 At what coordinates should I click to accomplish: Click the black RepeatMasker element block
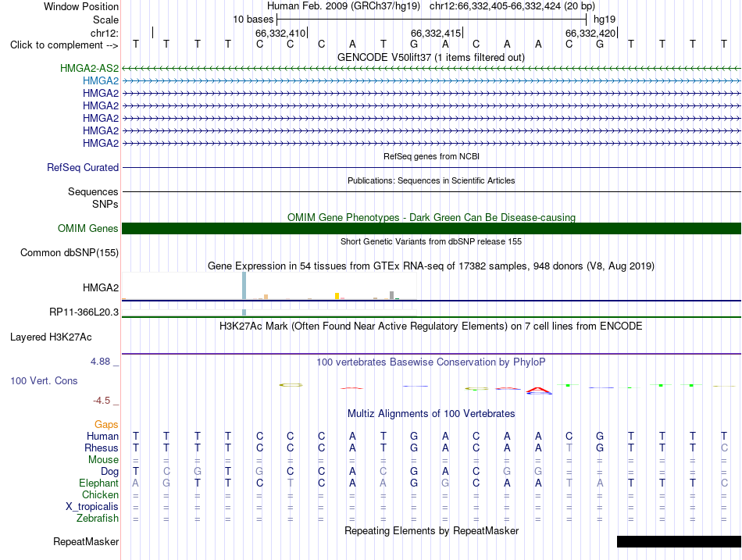[679, 541]
